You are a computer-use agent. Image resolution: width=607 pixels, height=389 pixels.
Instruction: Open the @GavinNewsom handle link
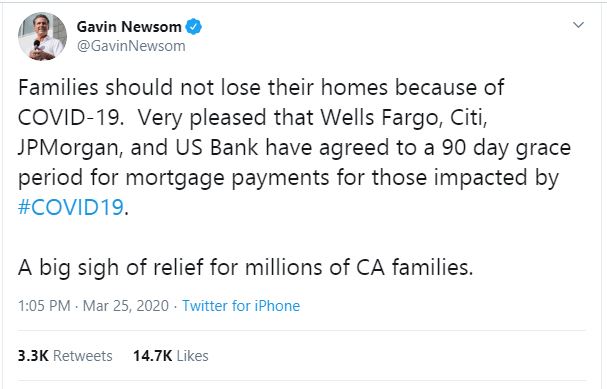click(x=131, y=46)
